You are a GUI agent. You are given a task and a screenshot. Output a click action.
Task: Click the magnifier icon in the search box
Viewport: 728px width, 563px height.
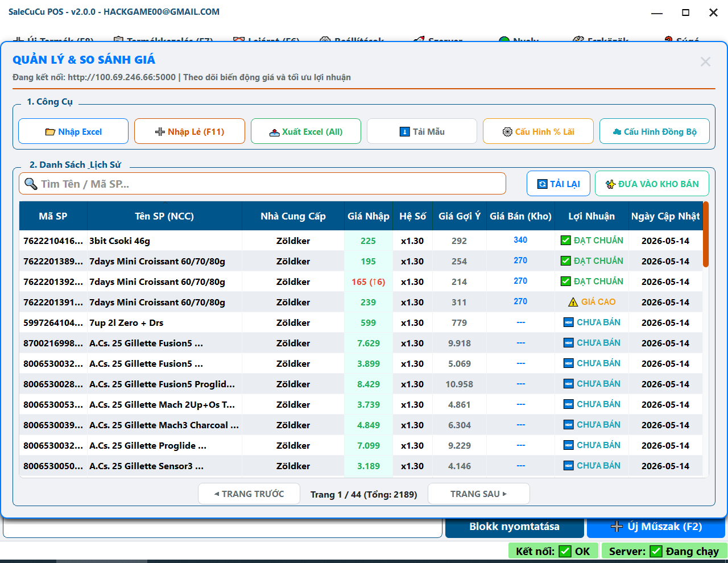(x=31, y=184)
